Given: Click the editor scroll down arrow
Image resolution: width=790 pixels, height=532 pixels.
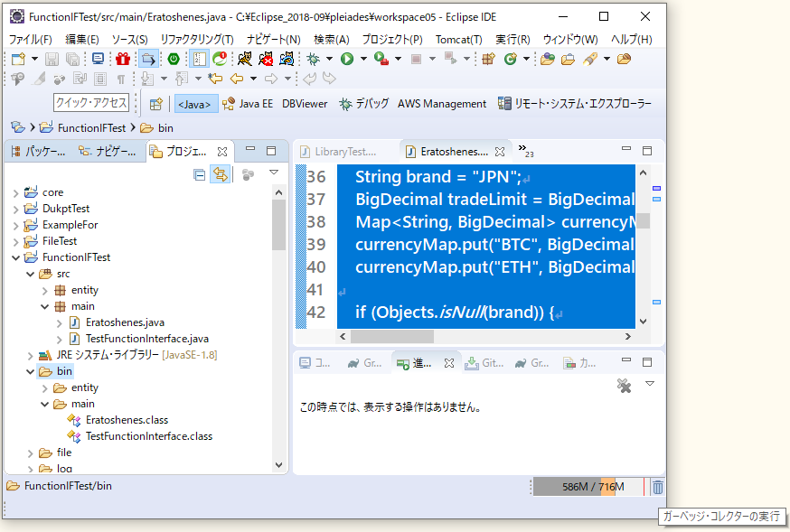Looking at the screenshot, I should tap(643, 322).
